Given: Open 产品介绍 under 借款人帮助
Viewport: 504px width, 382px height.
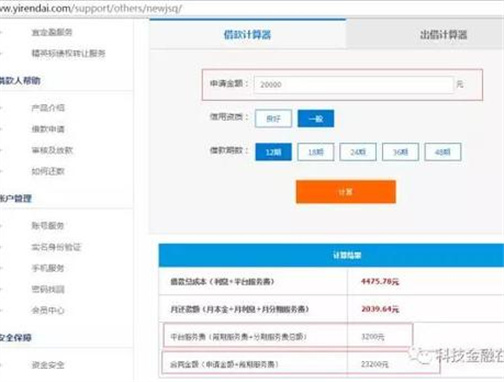Looking at the screenshot, I should click(48, 108).
